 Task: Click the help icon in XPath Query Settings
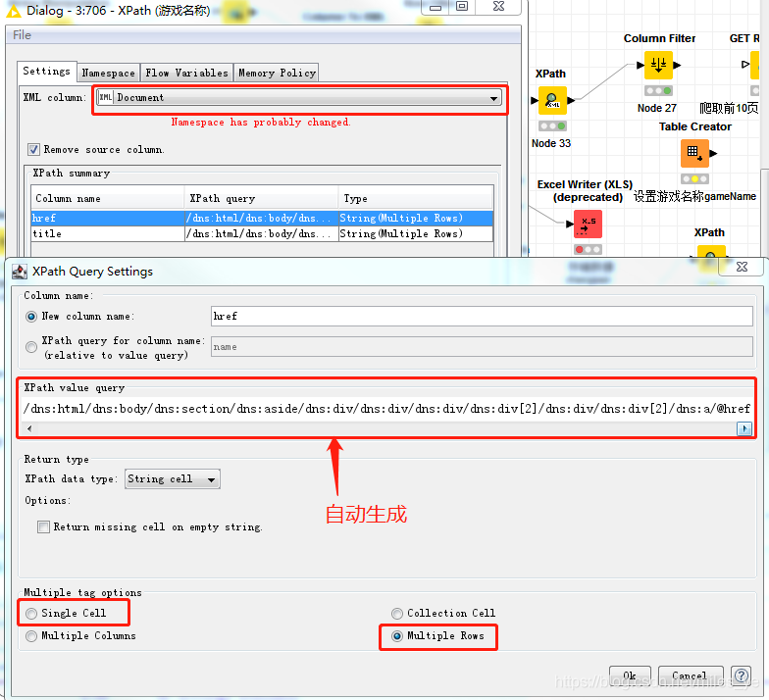[x=742, y=676]
